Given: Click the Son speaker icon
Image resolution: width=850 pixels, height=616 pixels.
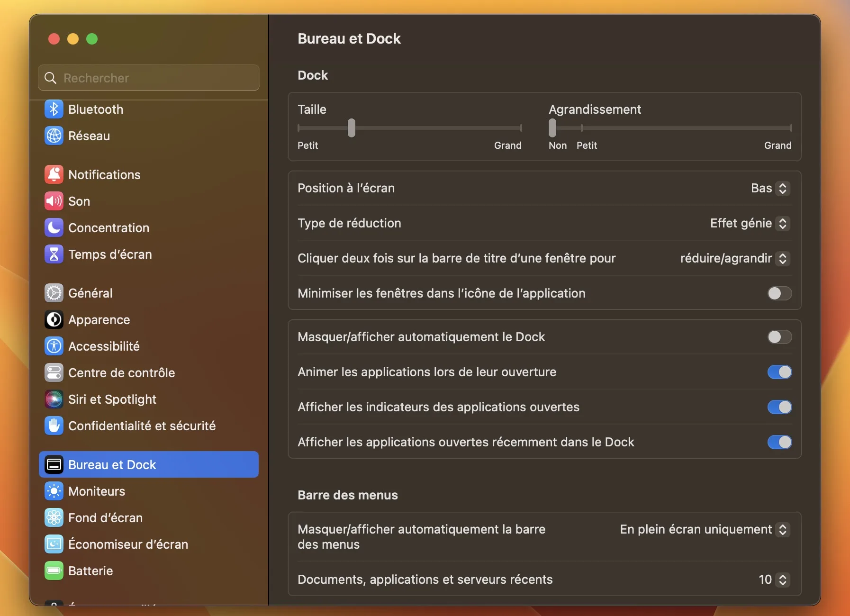Looking at the screenshot, I should click(54, 201).
